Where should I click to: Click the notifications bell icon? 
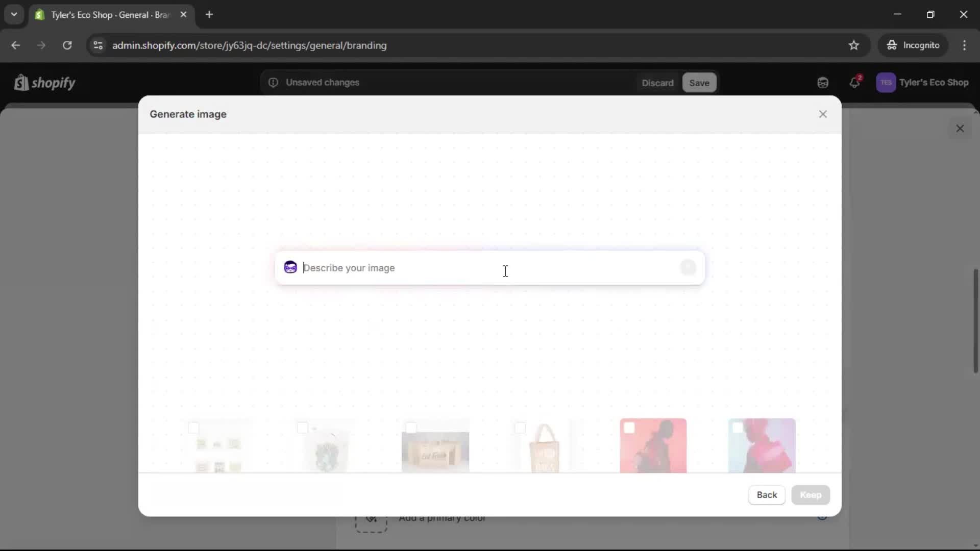coord(855,82)
